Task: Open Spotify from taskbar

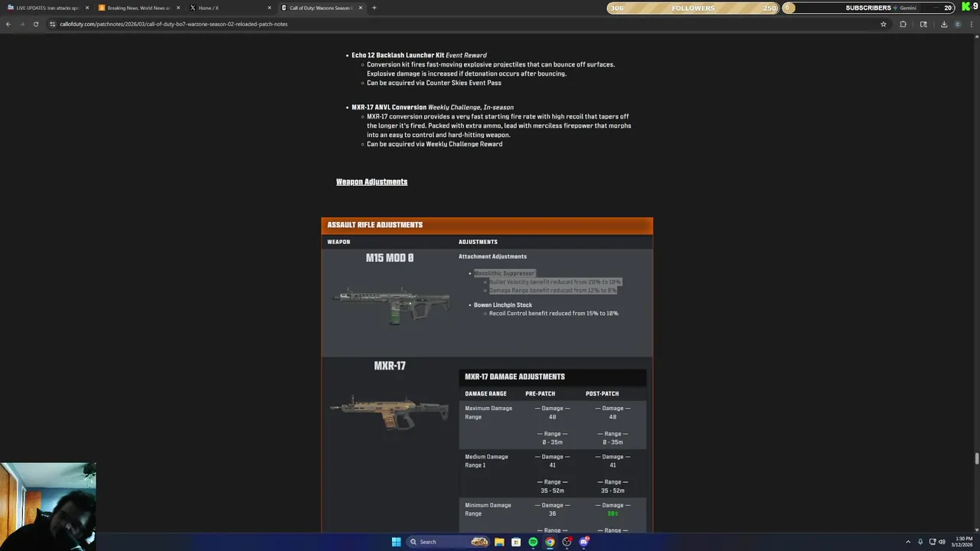Action: pyautogui.click(x=533, y=542)
